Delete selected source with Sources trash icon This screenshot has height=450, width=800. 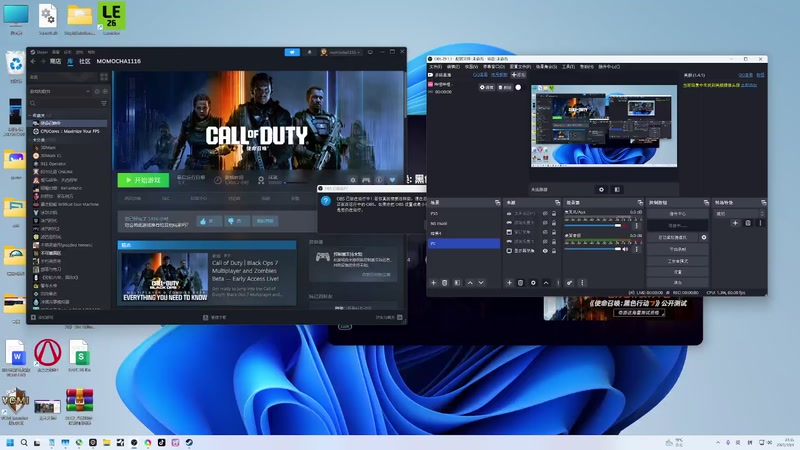coord(520,283)
